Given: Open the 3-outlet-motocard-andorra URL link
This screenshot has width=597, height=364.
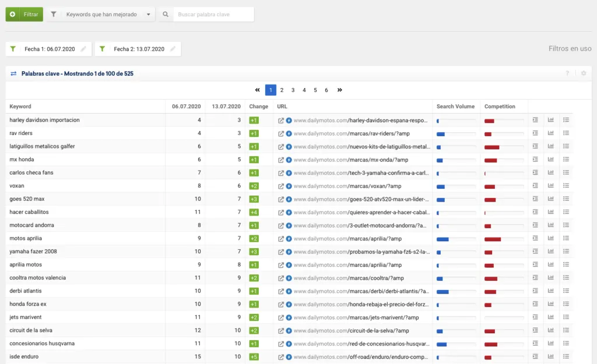Looking at the screenshot, I should [x=360, y=225].
